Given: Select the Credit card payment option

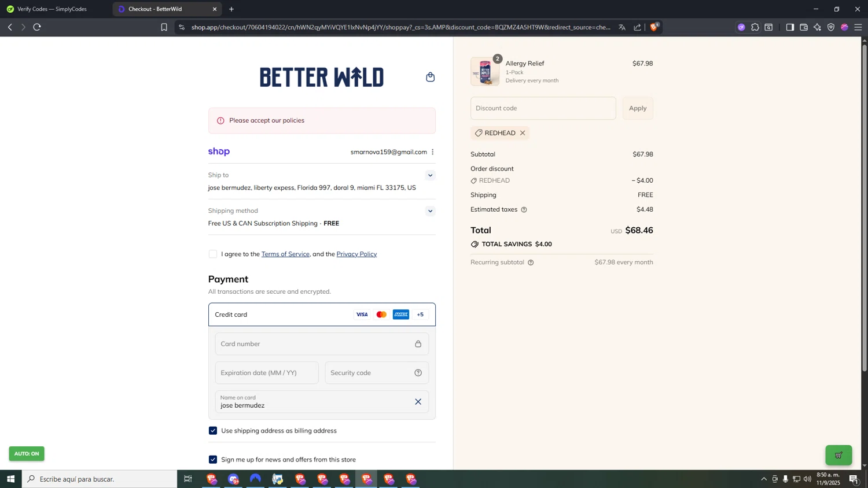Looking at the screenshot, I should (x=322, y=315).
